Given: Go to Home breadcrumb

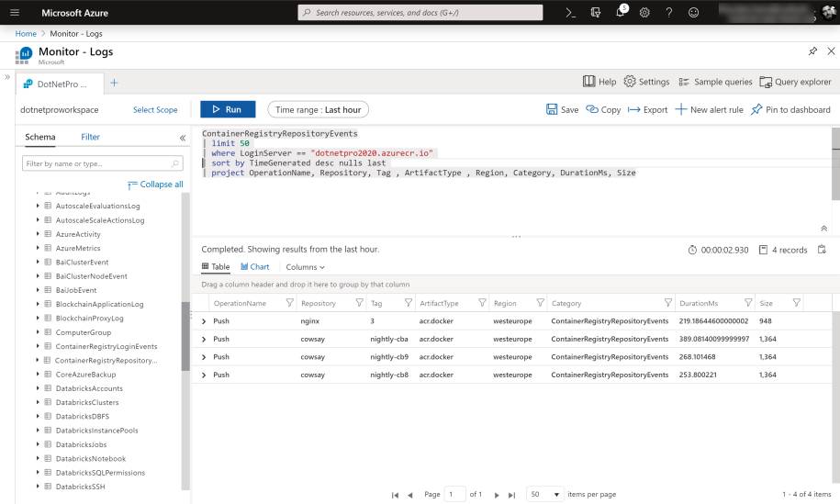Looking at the screenshot, I should (x=26, y=33).
